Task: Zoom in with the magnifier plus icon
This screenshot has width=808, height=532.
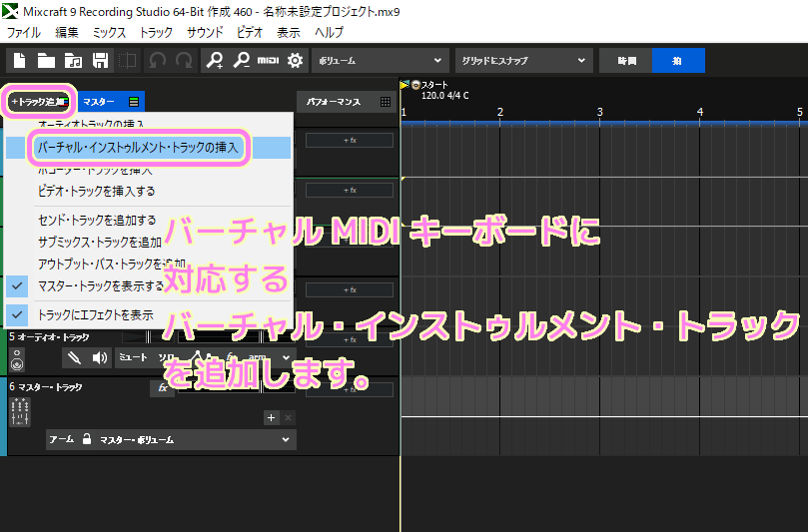Action: tap(215, 60)
